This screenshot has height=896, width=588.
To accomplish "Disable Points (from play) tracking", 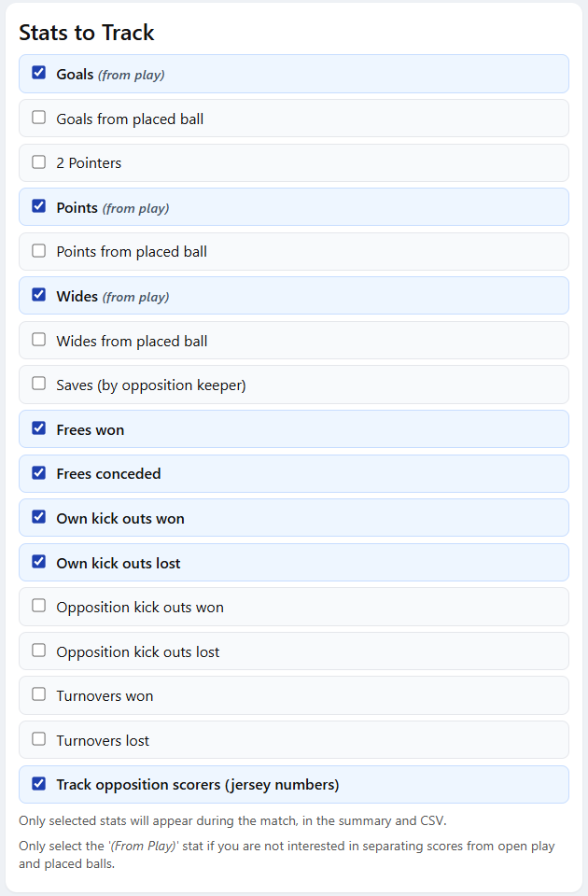I will click(x=38, y=206).
